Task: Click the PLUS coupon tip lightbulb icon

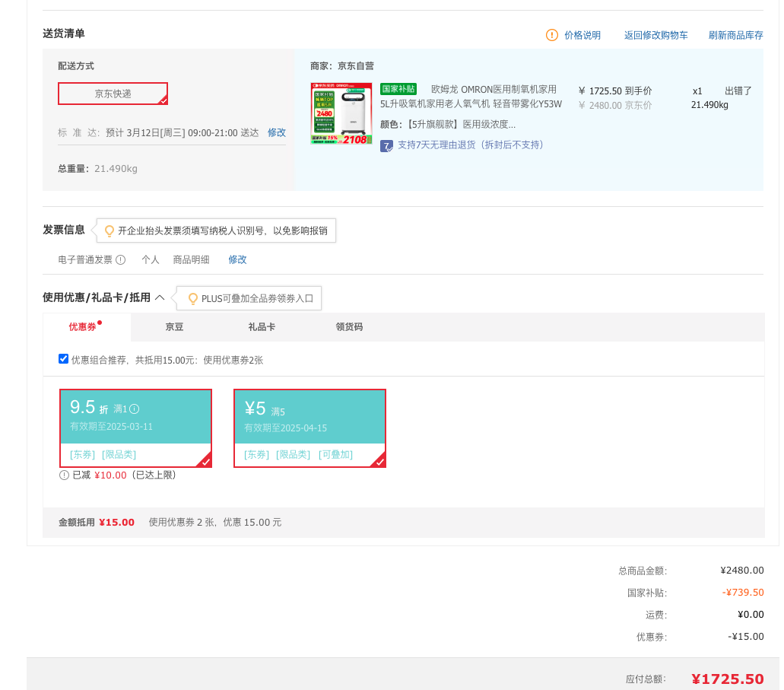Action: pyautogui.click(x=192, y=299)
